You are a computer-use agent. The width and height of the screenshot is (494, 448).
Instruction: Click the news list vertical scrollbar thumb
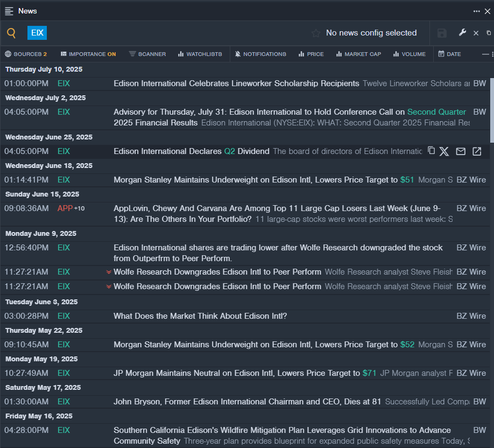[x=492, y=110]
